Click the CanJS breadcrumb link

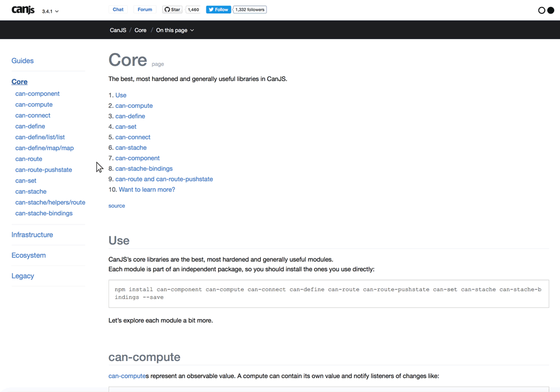(x=117, y=30)
